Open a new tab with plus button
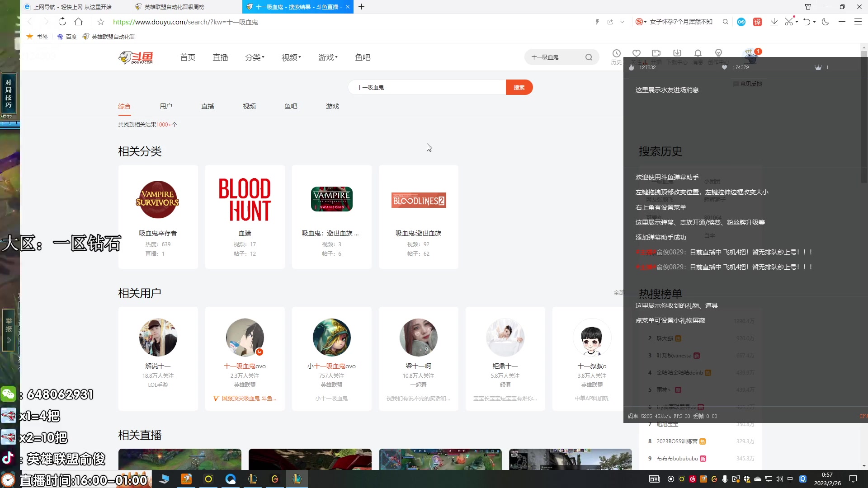 (x=361, y=7)
